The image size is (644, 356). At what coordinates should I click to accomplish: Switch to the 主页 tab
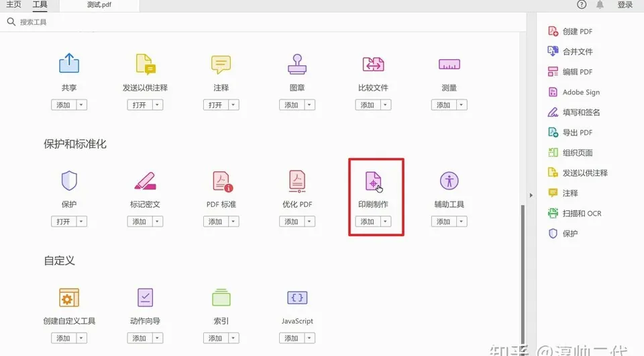pyautogui.click(x=13, y=5)
